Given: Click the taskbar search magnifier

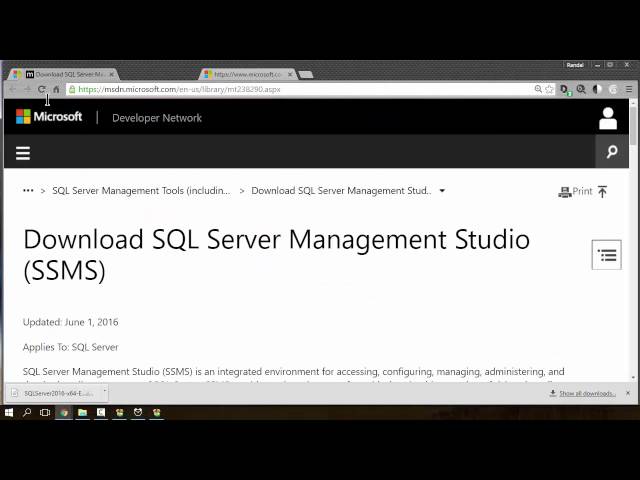Looking at the screenshot, I should pos(27,413).
